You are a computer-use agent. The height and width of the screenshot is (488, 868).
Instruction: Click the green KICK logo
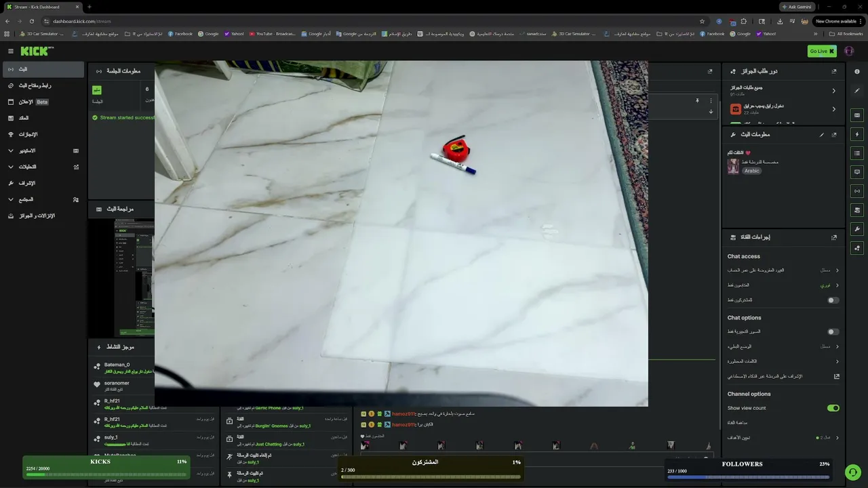[x=37, y=51]
